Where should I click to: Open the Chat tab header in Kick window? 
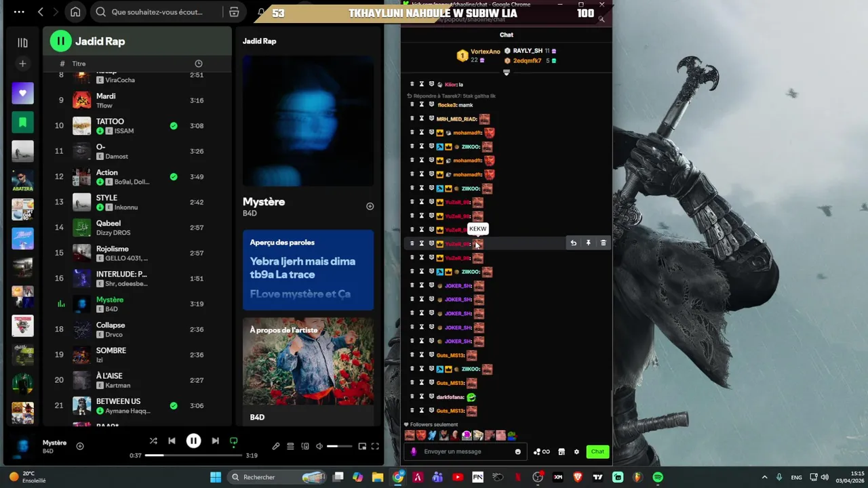(507, 35)
